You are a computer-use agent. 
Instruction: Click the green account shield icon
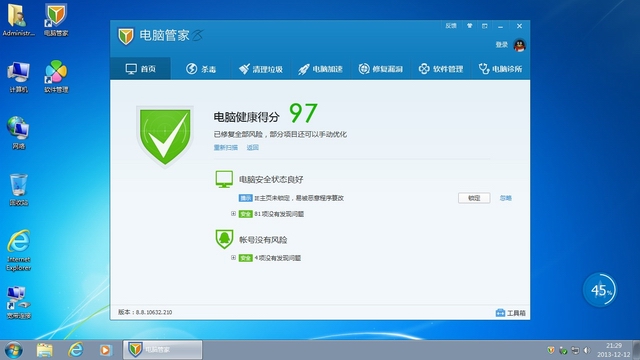point(224,239)
